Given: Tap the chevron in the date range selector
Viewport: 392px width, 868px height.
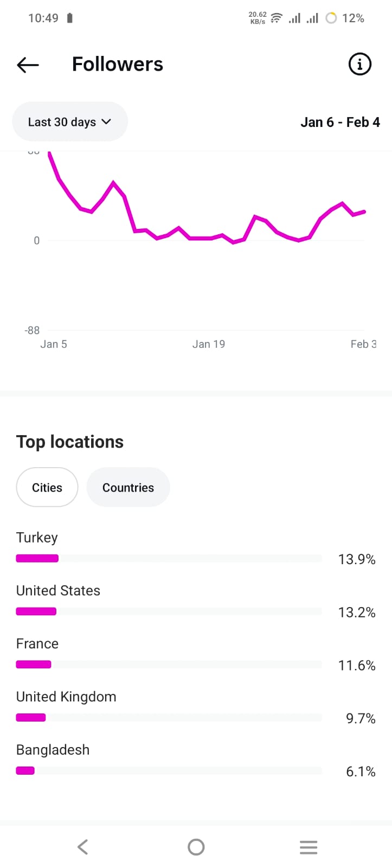Looking at the screenshot, I should (106, 122).
